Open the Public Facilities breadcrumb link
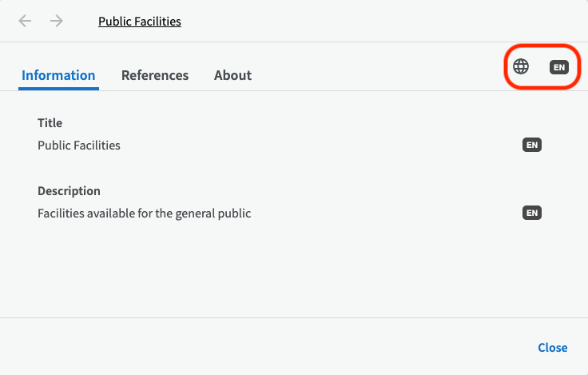This screenshot has width=588, height=375. [x=140, y=22]
